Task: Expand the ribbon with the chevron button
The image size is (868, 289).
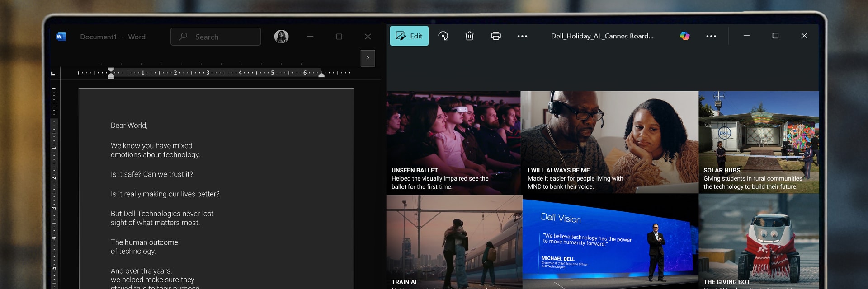Action: [368, 58]
